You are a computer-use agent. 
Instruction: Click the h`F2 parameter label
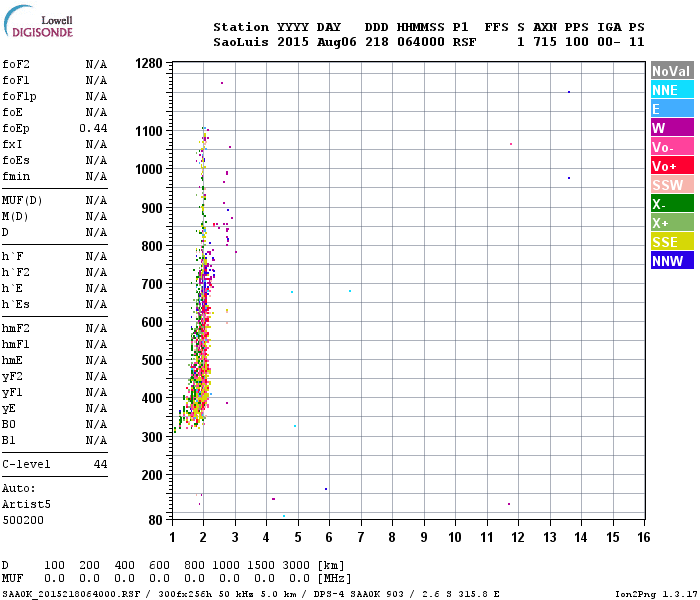pyautogui.click(x=16, y=272)
